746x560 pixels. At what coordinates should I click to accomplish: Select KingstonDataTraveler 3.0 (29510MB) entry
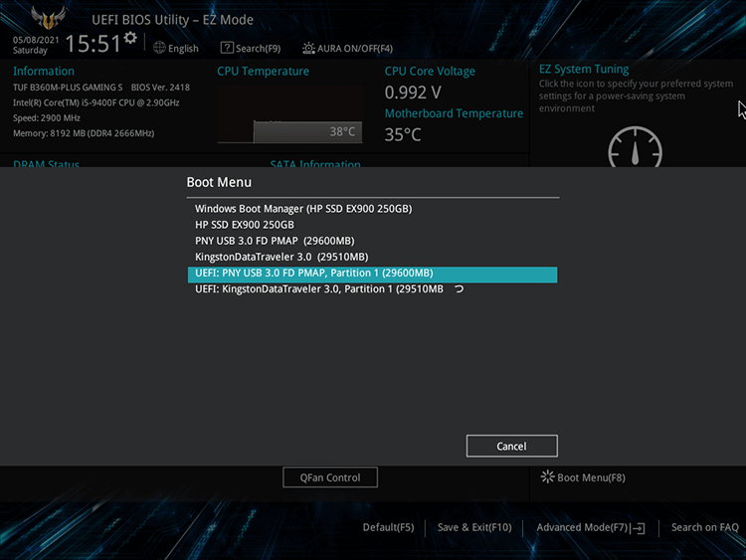tap(373, 258)
